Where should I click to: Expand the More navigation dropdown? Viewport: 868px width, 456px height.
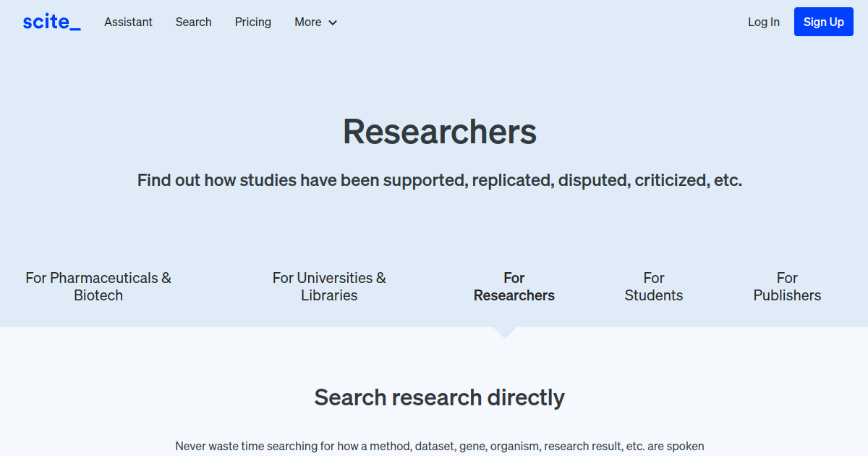point(315,22)
